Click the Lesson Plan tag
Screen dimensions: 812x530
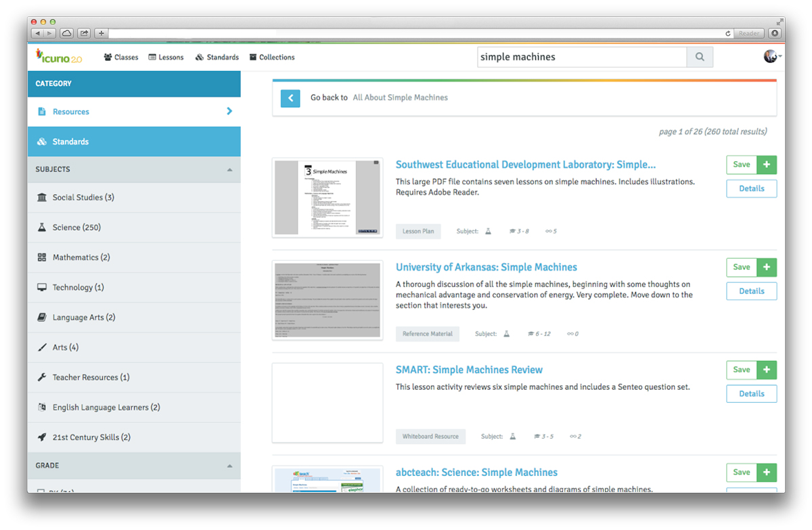(x=418, y=231)
